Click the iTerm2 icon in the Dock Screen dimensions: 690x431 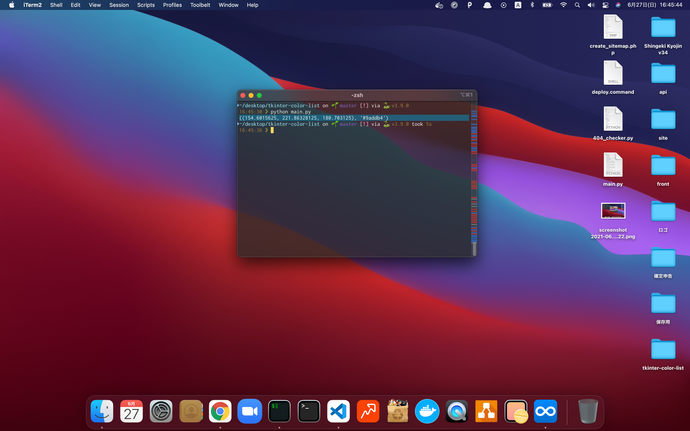pos(279,411)
